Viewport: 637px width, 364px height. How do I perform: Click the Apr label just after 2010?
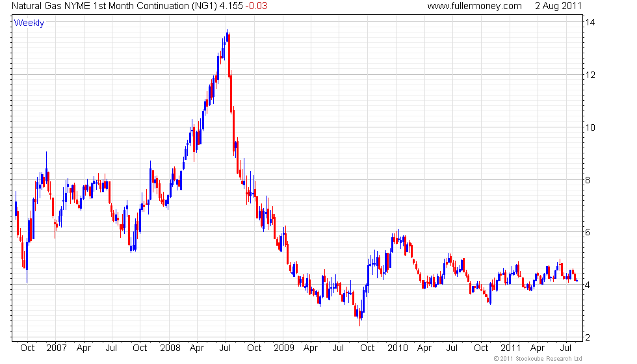[424, 348]
